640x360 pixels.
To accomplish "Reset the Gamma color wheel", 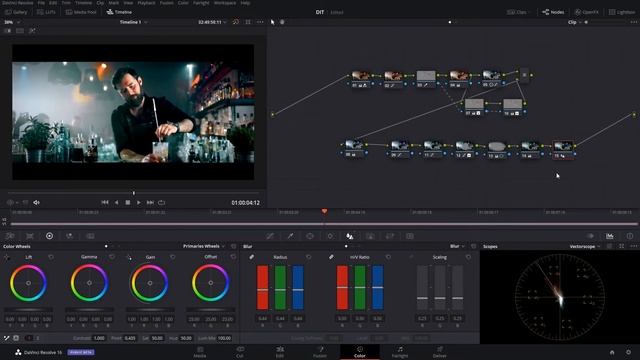I will click(112, 257).
